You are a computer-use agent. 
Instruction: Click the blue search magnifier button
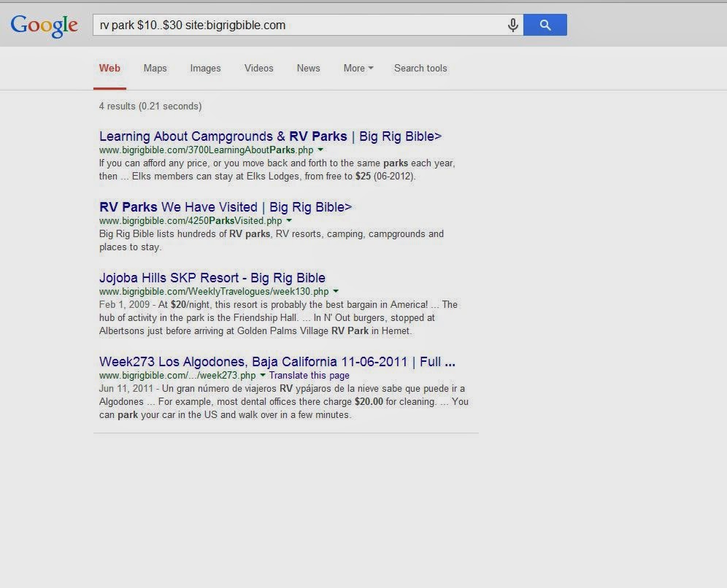[x=545, y=25]
